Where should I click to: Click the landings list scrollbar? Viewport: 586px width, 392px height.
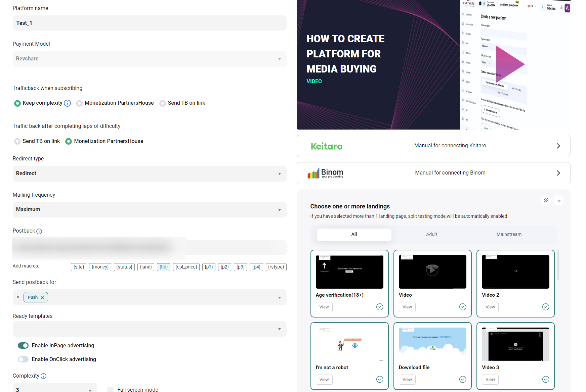click(x=558, y=265)
